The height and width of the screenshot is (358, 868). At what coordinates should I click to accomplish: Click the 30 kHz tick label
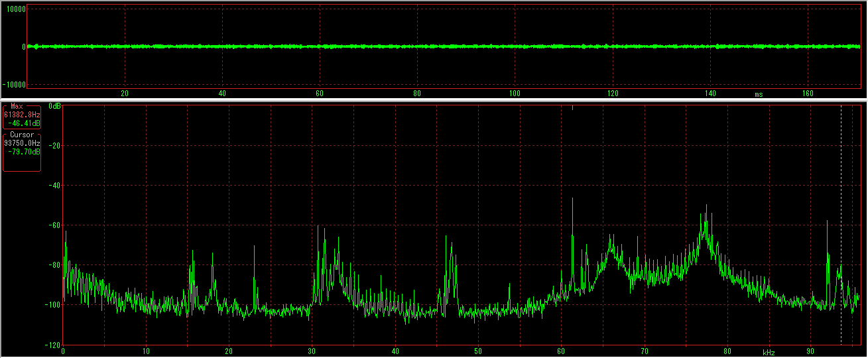pos(312,352)
